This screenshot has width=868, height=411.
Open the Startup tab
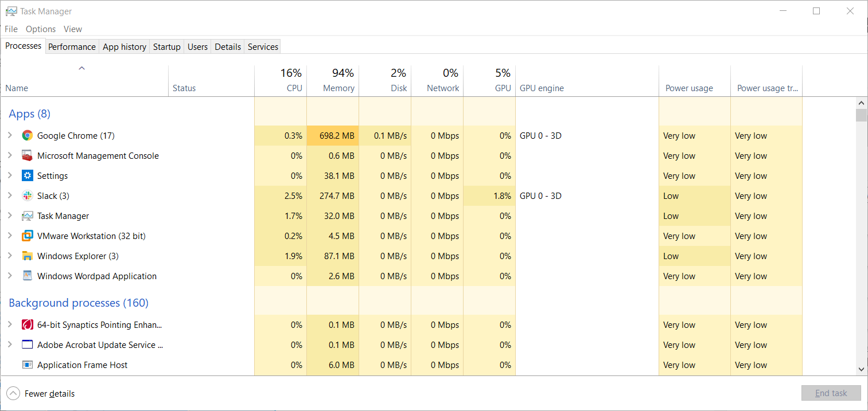tap(166, 47)
